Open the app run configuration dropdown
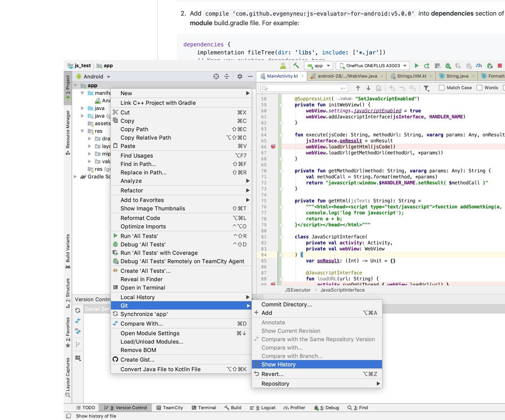 pos(318,66)
